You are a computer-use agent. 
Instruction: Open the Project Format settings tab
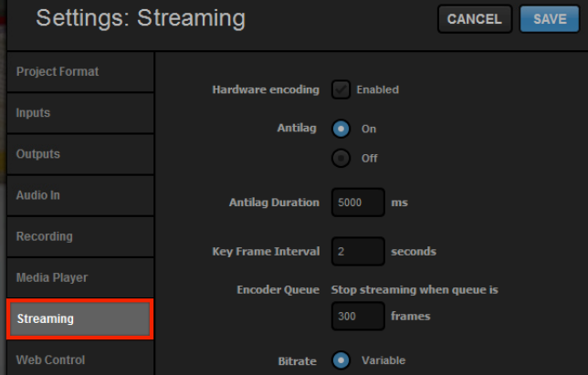[x=80, y=71]
